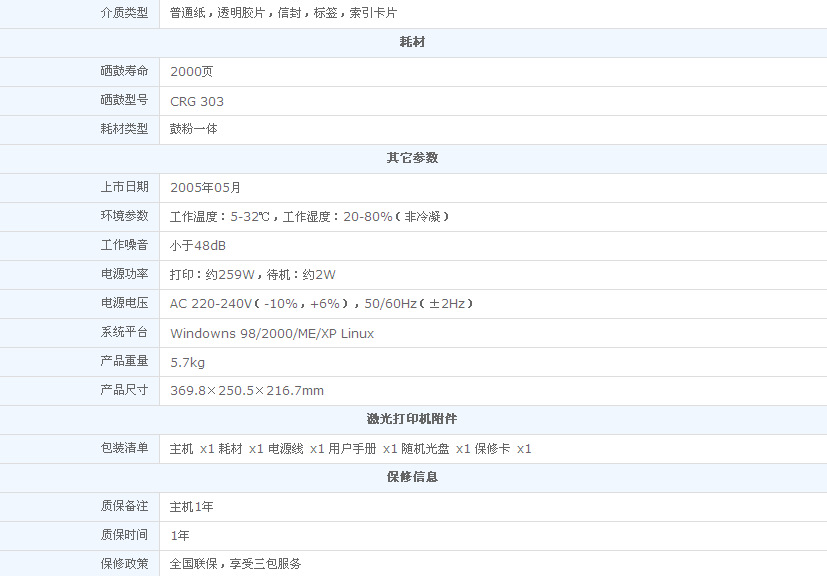
Task: Click the 环境参数 label
Action: click(124, 216)
